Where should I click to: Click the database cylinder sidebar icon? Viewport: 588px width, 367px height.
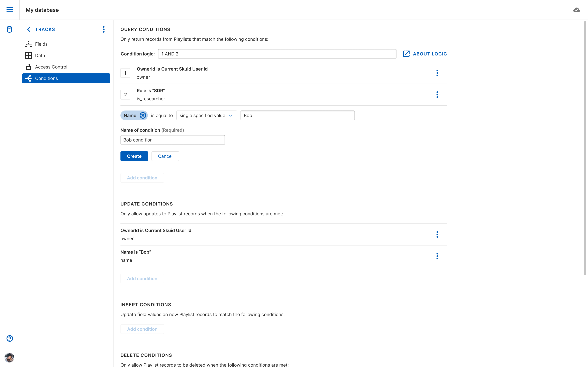[9, 29]
